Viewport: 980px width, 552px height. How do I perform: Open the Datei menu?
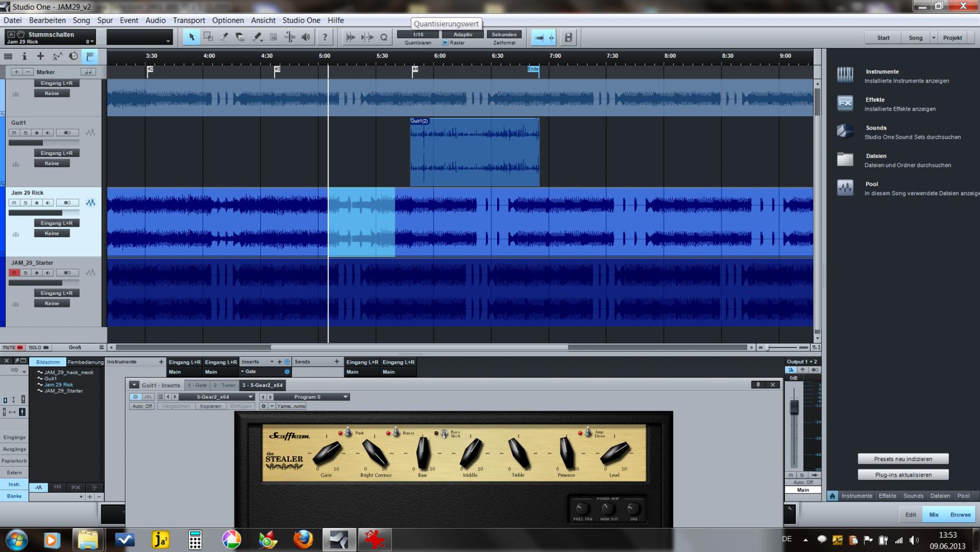(x=13, y=20)
